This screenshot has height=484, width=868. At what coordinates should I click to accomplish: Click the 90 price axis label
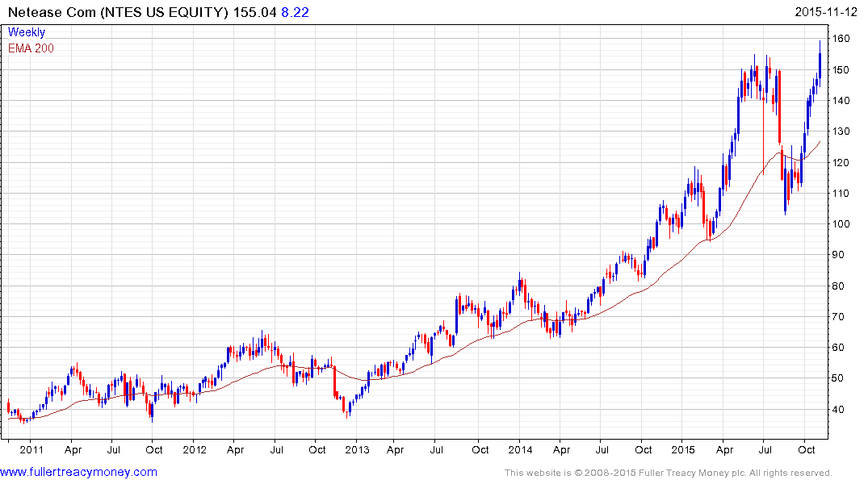pos(838,254)
